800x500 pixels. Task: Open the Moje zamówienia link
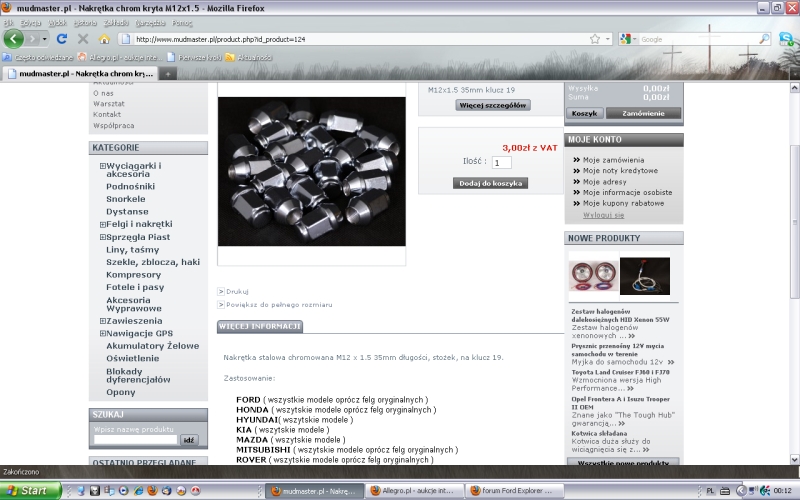(x=613, y=160)
